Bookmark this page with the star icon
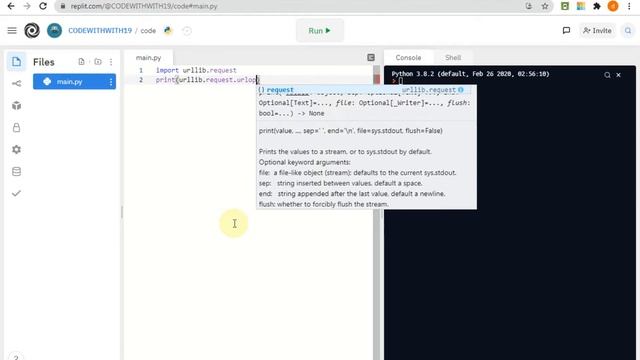This screenshot has width=640, height=360. (x=545, y=6)
